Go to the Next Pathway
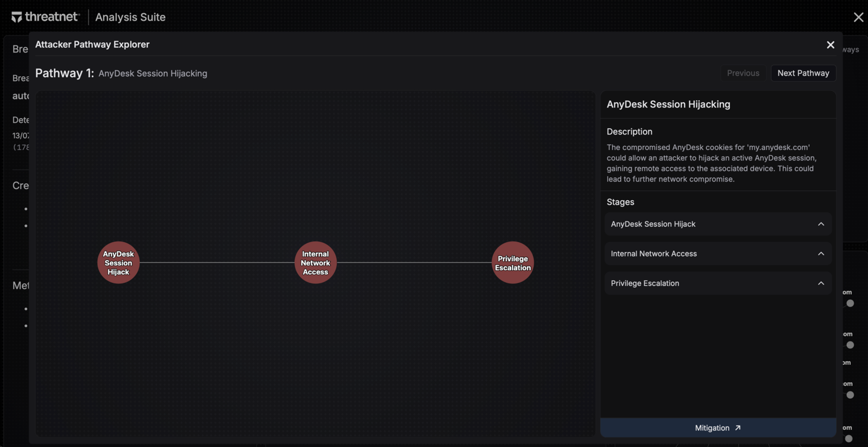Viewport: 868px width, 447px height. coord(803,73)
